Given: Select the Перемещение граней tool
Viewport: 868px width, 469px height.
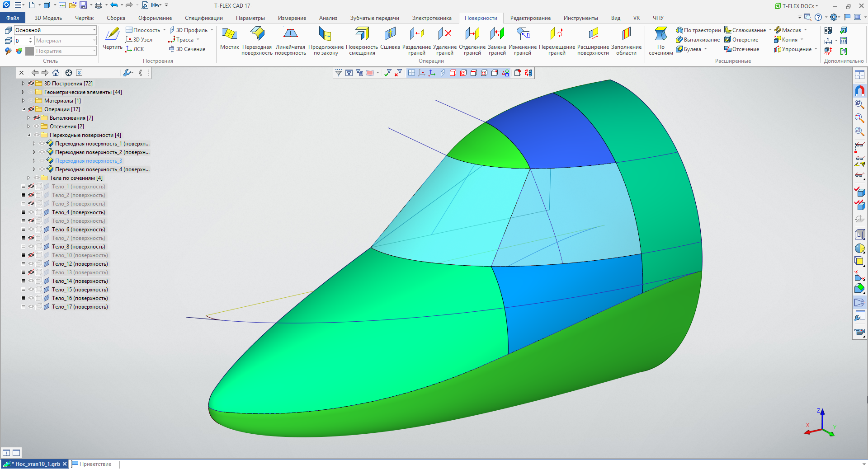Looking at the screenshot, I should [x=557, y=41].
